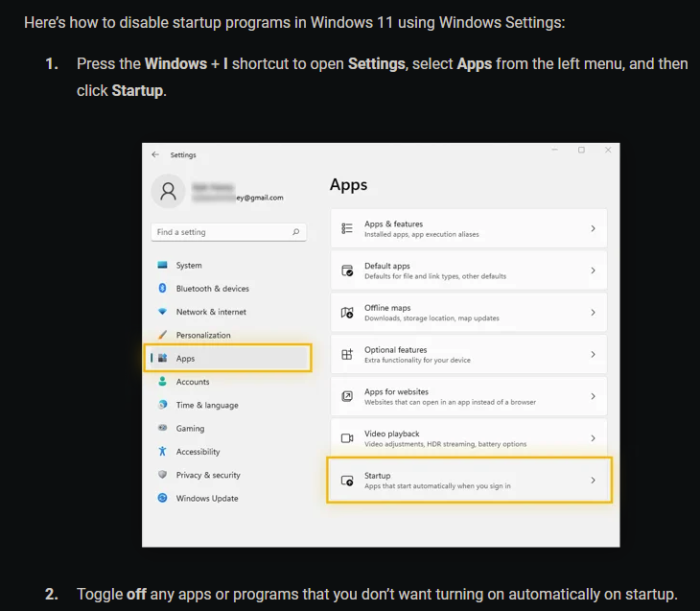700x611 pixels.
Task: Click the Apps sidebar icon
Action: point(162,358)
